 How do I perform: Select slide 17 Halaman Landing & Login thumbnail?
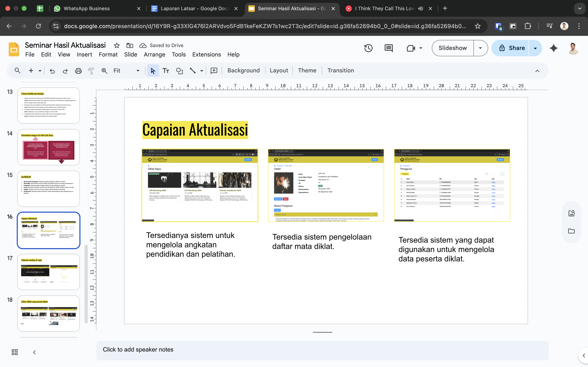[x=49, y=272]
